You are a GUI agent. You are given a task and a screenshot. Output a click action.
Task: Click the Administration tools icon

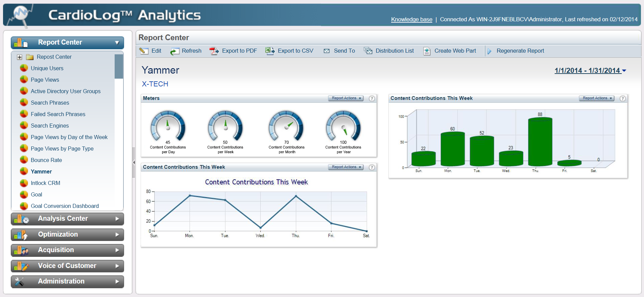(x=20, y=281)
